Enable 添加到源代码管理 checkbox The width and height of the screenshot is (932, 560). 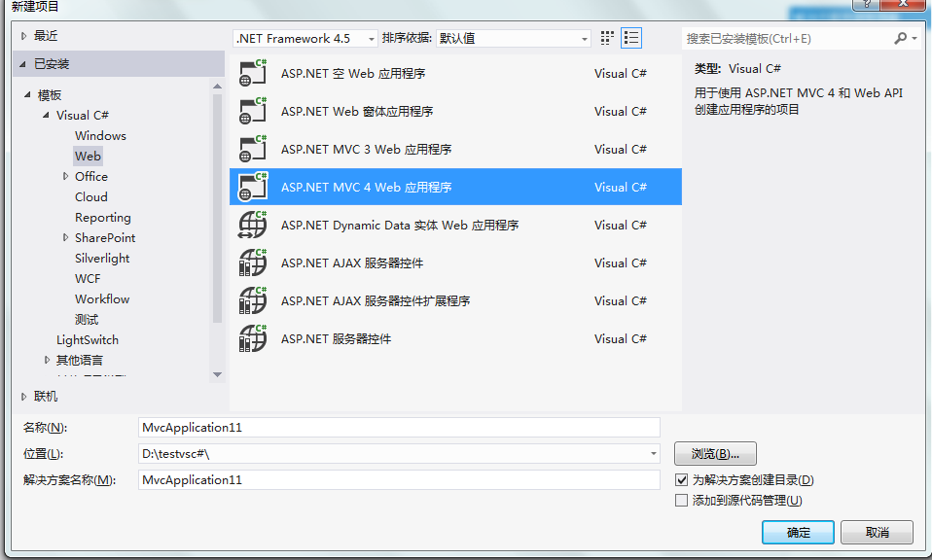pos(682,500)
